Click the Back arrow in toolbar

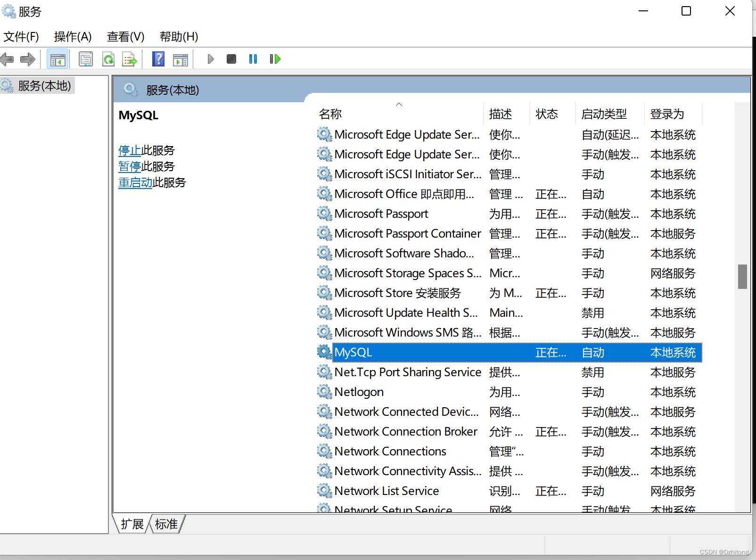pyautogui.click(x=7, y=59)
